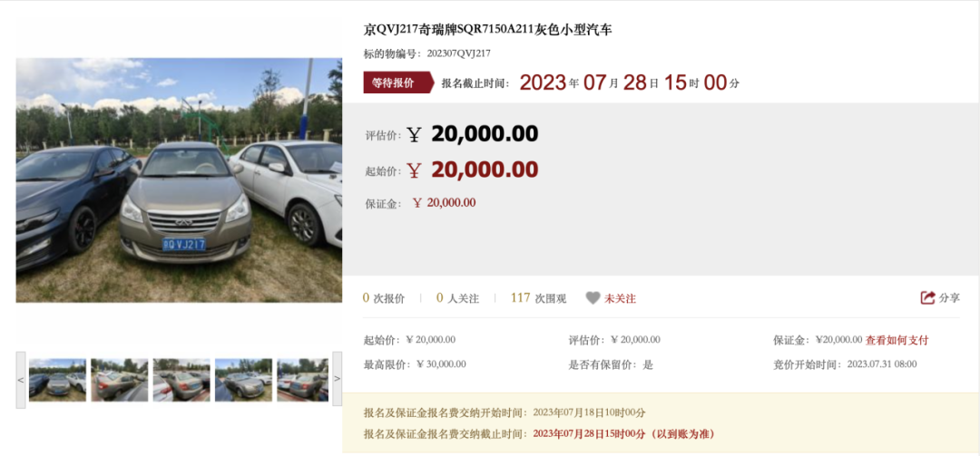
Task: Click item number 202307QVJ217
Action: pyautogui.click(x=459, y=53)
